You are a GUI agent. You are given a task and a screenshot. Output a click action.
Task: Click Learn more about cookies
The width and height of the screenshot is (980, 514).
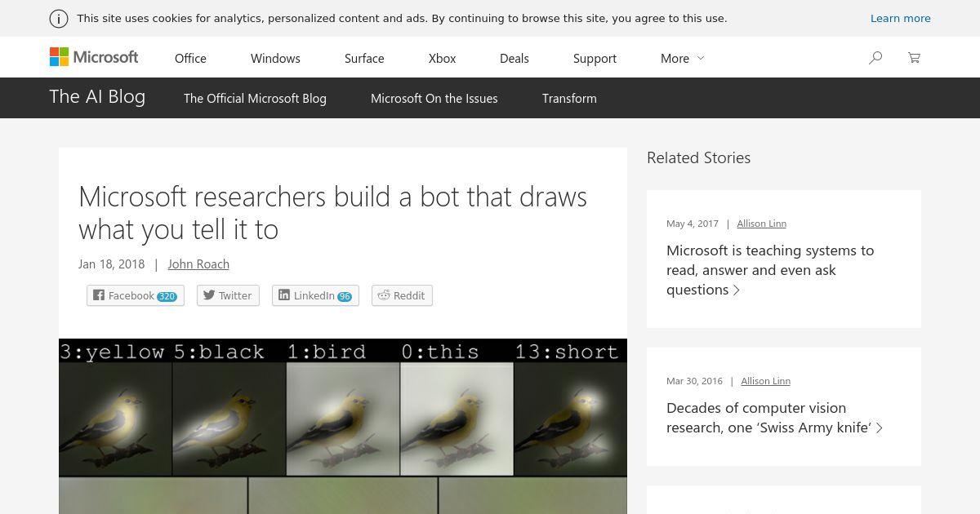(x=900, y=18)
